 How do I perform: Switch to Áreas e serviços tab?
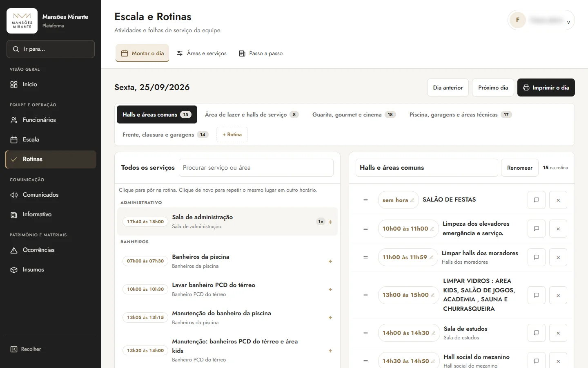click(x=201, y=53)
